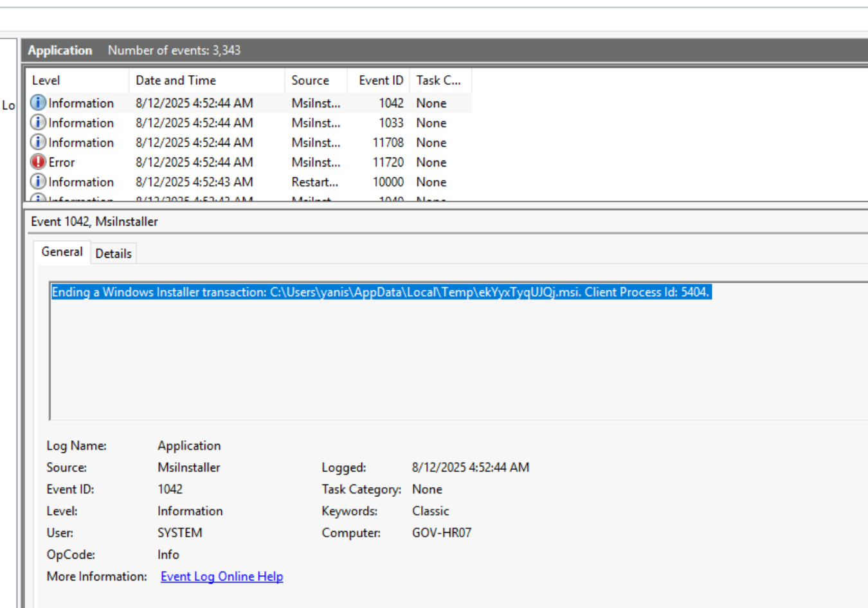Select the Information event with ID 1042
Viewport: 868px width, 608px height.
click(249, 103)
